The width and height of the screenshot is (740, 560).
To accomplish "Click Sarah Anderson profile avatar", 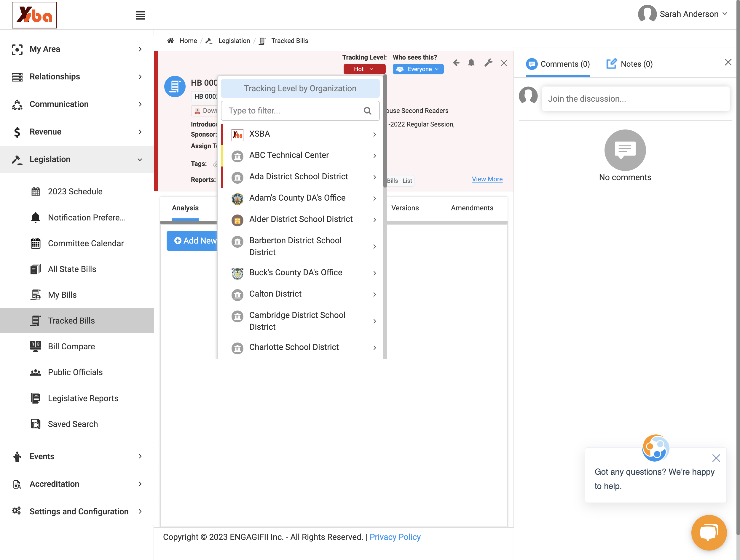I will 647,14.
